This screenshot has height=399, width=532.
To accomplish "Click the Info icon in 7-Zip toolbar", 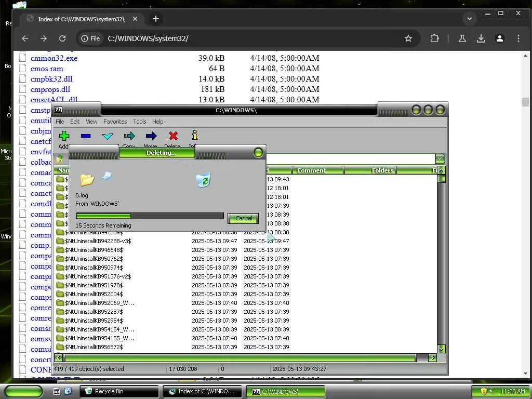I will point(194,136).
